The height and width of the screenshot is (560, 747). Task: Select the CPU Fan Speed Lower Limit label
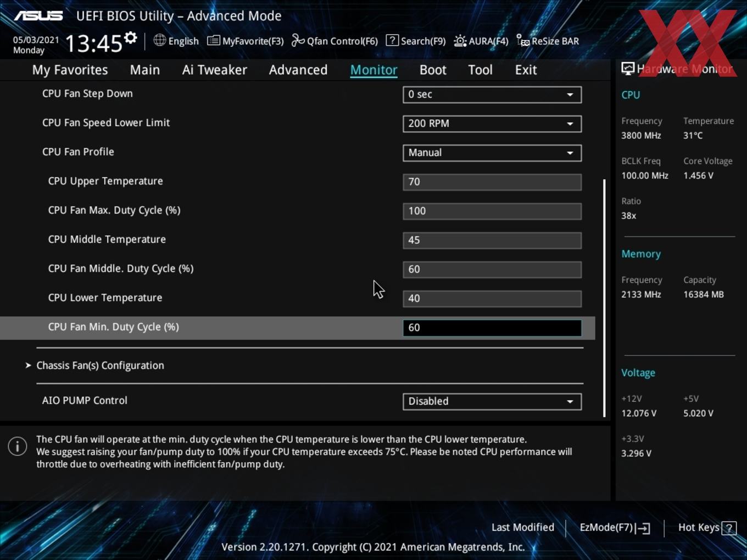click(106, 123)
